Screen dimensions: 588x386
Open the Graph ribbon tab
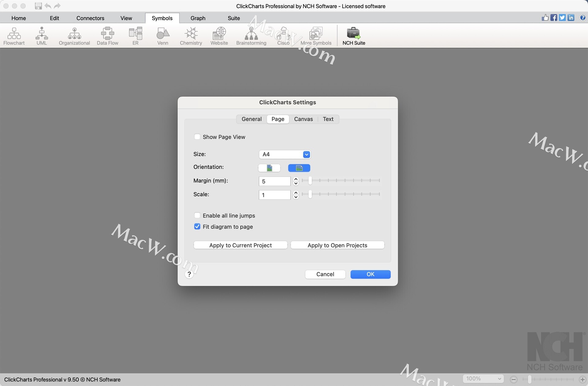pos(198,18)
